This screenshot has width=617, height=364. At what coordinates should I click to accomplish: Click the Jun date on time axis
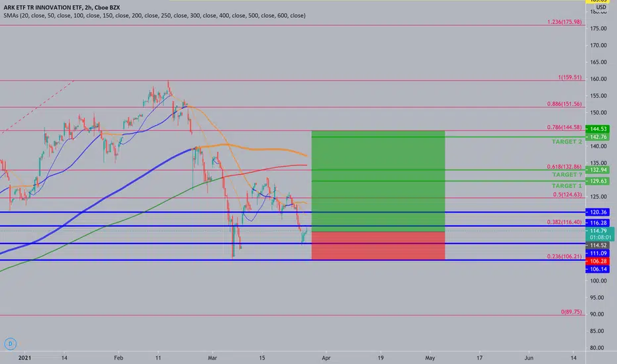[x=529, y=358]
